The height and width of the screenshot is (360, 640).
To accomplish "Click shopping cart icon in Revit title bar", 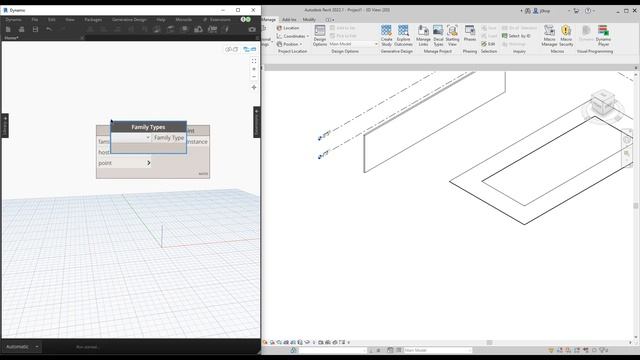I will pyautogui.click(x=576, y=11).
